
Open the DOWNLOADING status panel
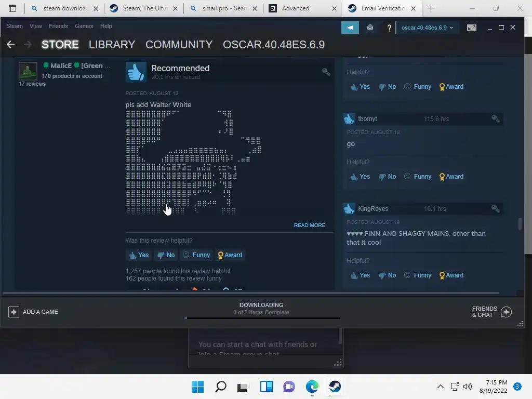[261, 309]
